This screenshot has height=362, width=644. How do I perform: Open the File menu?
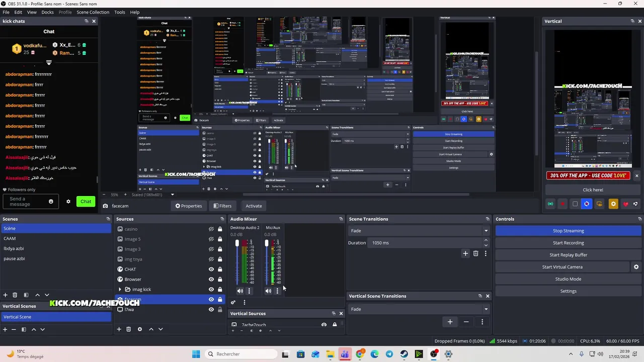(x=6, y=12)
